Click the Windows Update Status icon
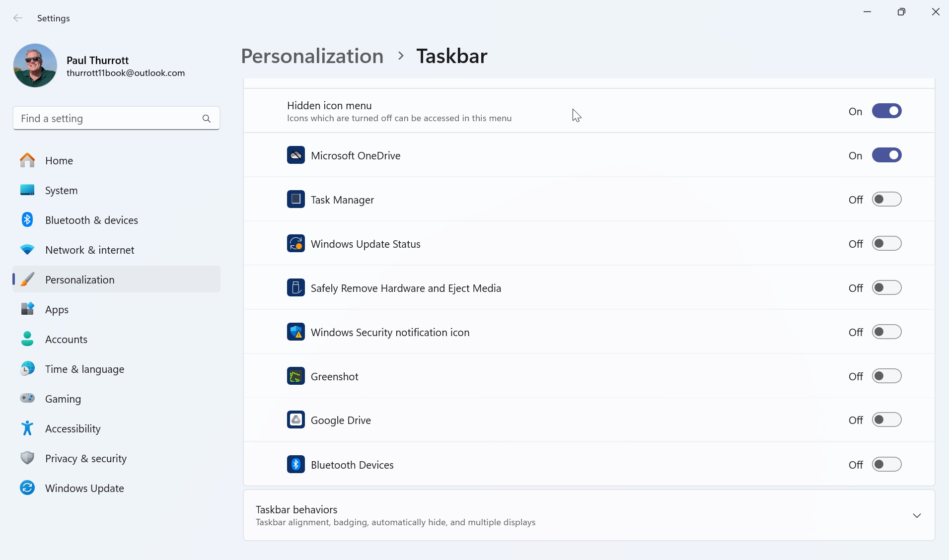This screenshot has height=560, width=949. [x=295, y=244]
